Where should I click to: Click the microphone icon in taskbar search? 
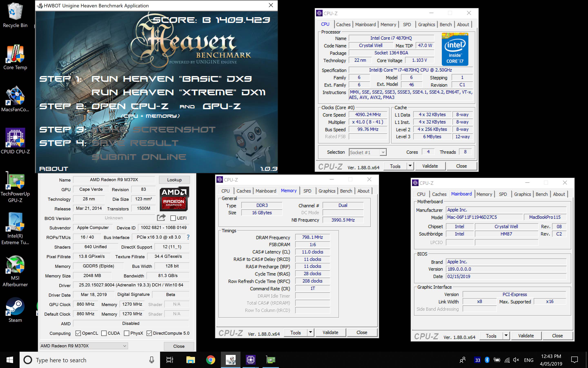152,360
